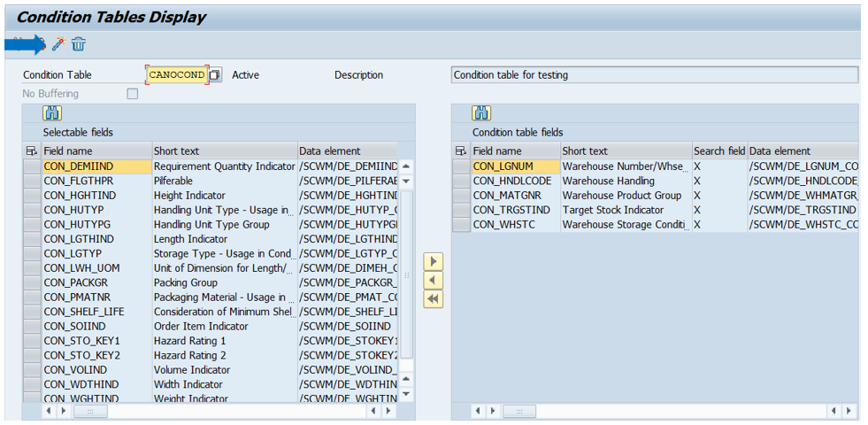The height and width of the screenshot is (425, 868).
Task: Move selected field right with single arrow
Action: [434, 262]
